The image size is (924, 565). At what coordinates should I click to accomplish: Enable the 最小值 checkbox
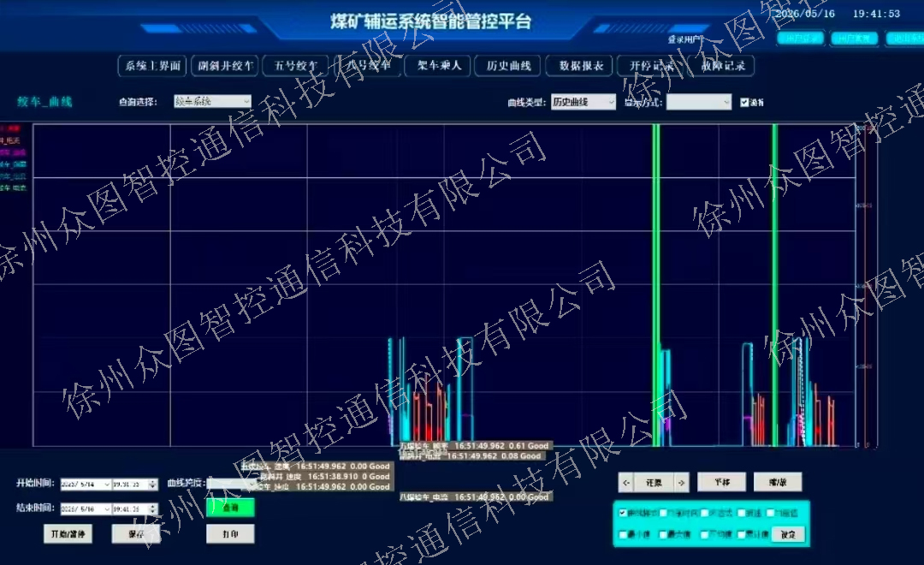coord(623,534)
